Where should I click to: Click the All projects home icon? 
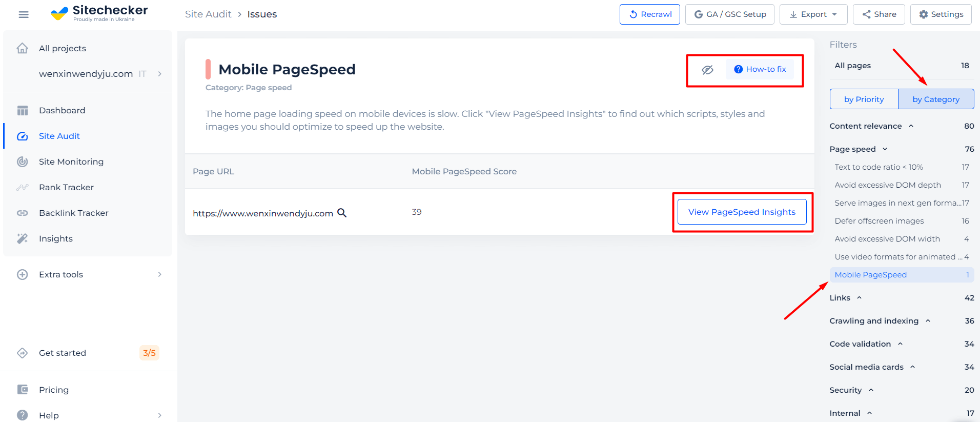pos(23,48)
